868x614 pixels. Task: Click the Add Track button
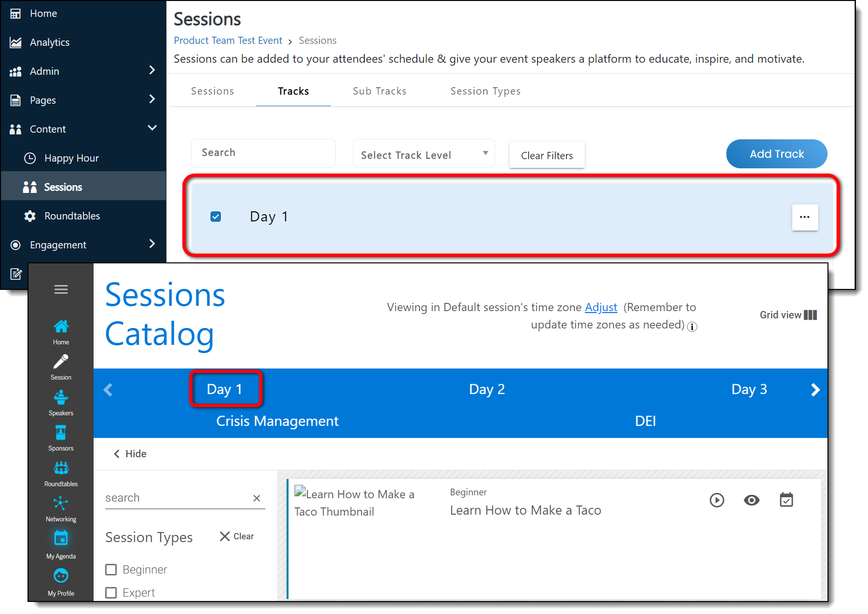click(x=776, y=154)
